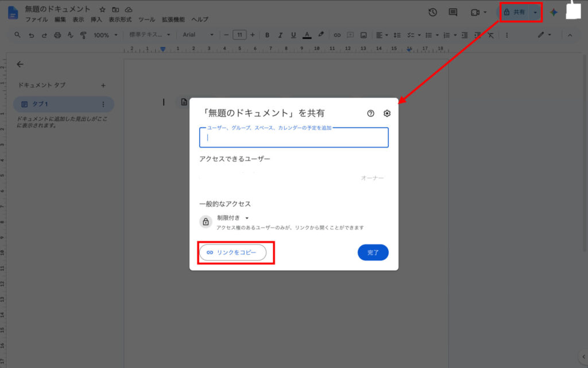Toggle bold formatting

[x=267, y=35]
